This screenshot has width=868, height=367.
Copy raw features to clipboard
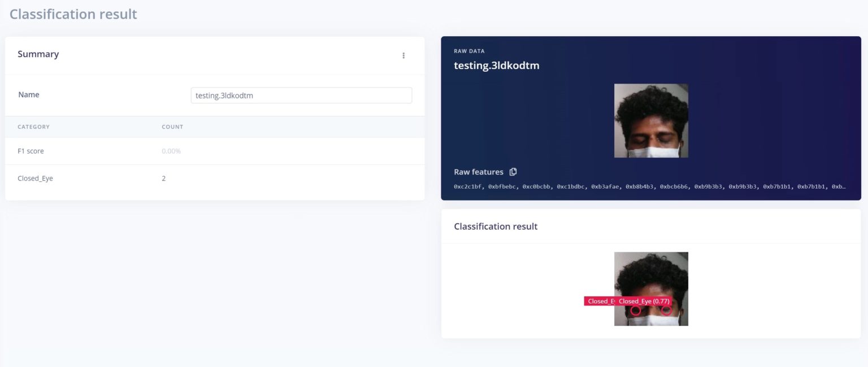click(513, 172)
